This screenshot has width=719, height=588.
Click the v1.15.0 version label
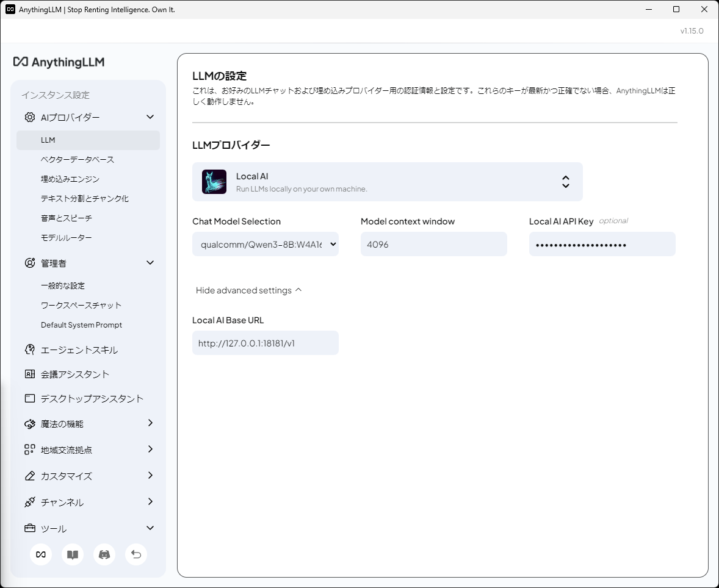pos(692,30)
